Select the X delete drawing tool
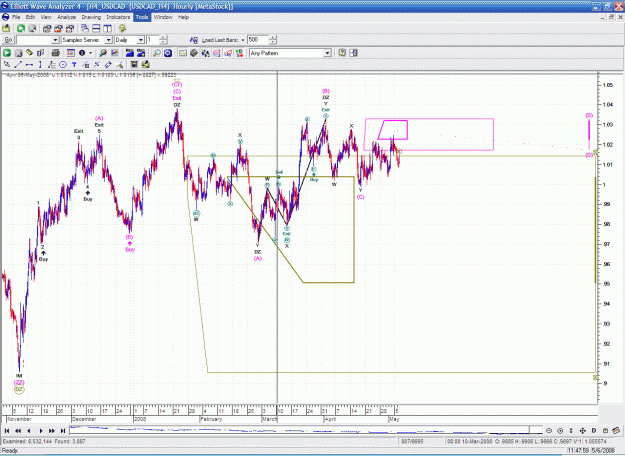The height and width of the screenshot is (456, 625). coord(96,64)
